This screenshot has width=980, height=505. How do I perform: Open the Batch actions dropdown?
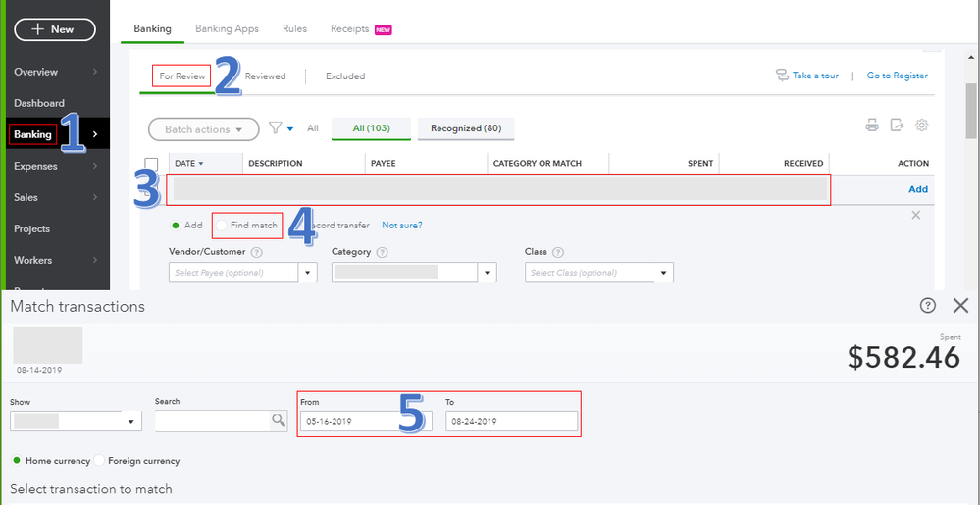click(x=204, y=129)
